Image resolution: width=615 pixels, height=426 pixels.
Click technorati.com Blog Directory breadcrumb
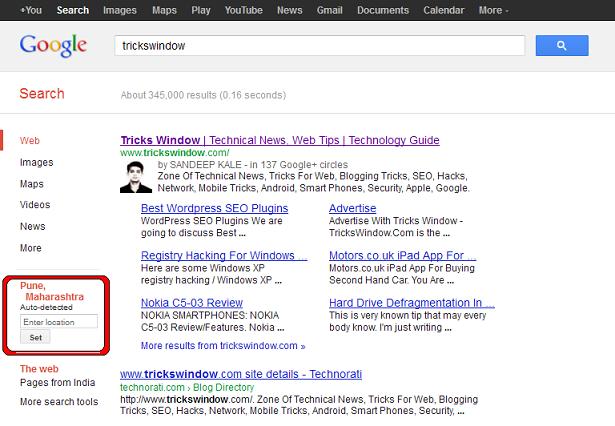(187, 387)
